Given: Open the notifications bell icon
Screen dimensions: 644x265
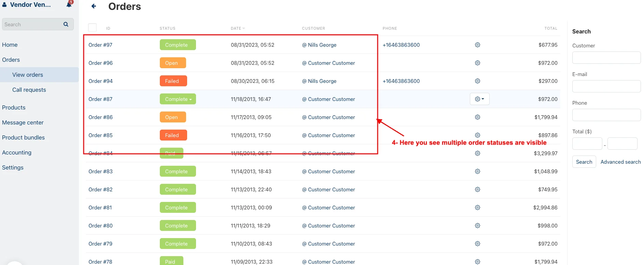Looking at the screenshot, I should click(x=69, y=4).
